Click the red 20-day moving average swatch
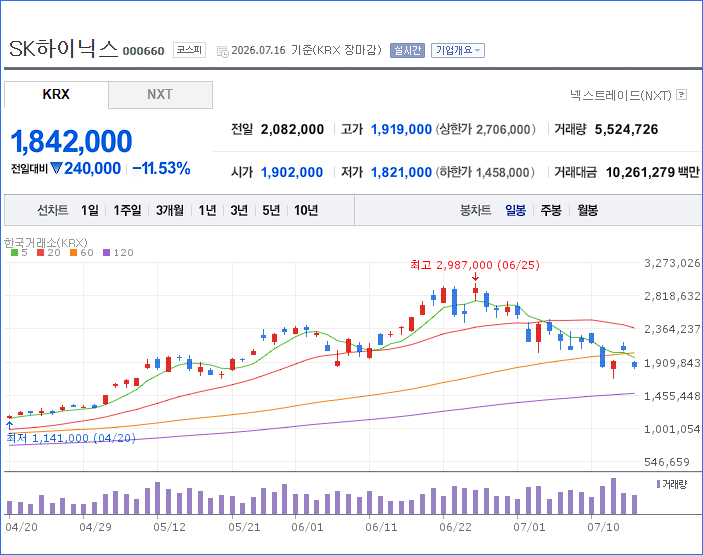This screenshot has height=555, width=703. (x=40, y=253)
